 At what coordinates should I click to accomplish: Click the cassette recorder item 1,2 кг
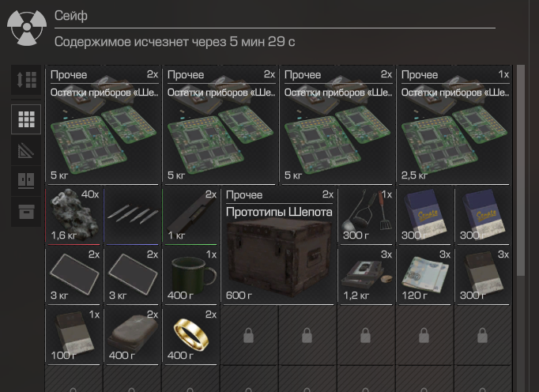click(367, 276)
